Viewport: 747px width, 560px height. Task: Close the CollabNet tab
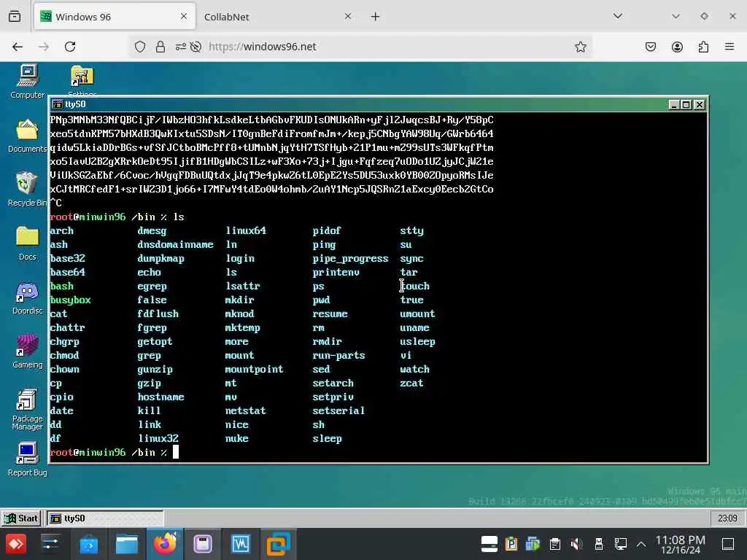(x=348, y=16)
